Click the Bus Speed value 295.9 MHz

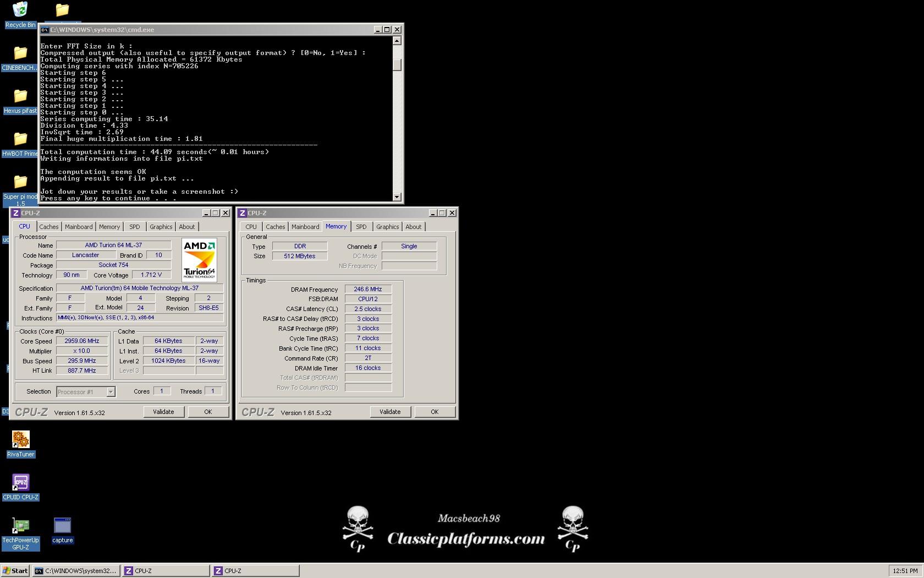82,361
